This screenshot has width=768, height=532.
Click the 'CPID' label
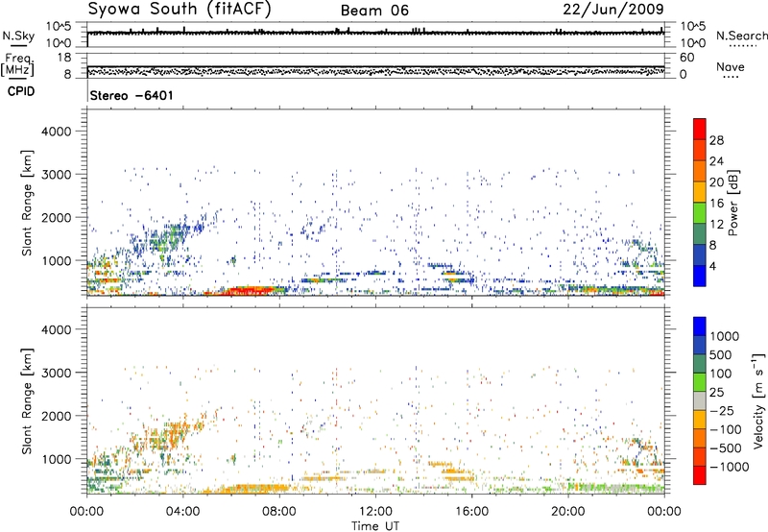pyautogui.click(x=21, y=91)
